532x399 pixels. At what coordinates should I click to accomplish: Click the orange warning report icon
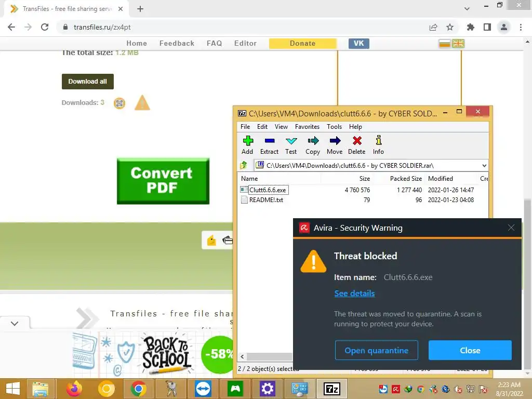(142, 103)
